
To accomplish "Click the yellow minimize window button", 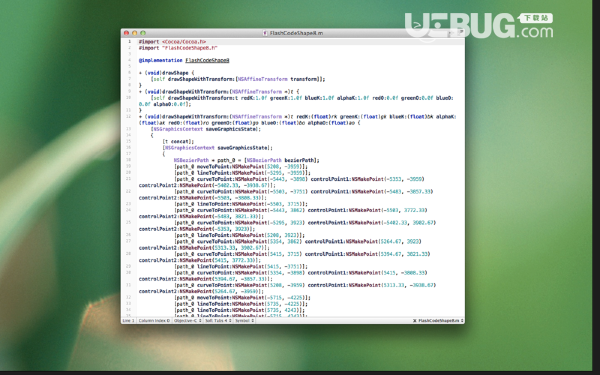I will pyautogui.click(x=135, y=33).
